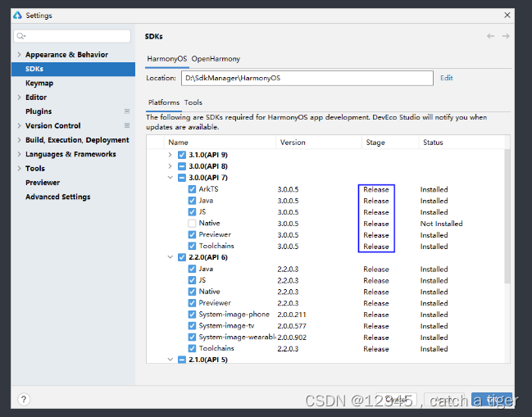Screen dimensions: 532x417
Task: Click the SDK Location path field
Action: click(307, 78)
